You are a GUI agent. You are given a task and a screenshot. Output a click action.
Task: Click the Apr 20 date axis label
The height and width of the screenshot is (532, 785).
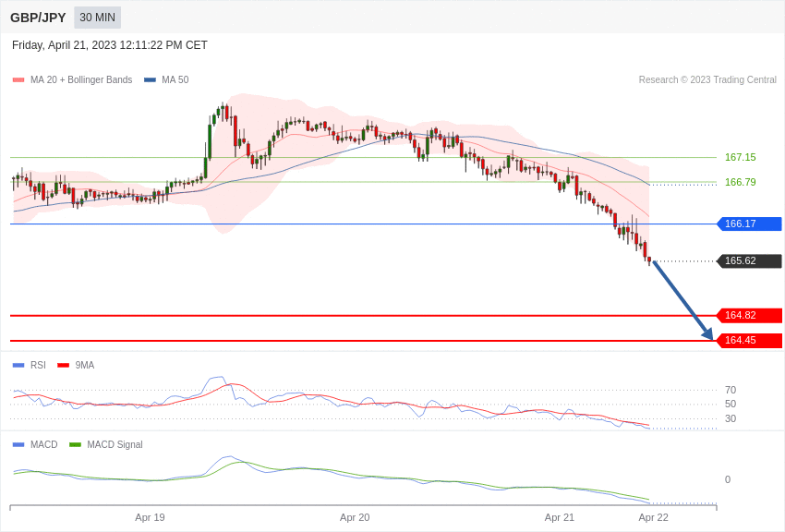tap(355, 517)
